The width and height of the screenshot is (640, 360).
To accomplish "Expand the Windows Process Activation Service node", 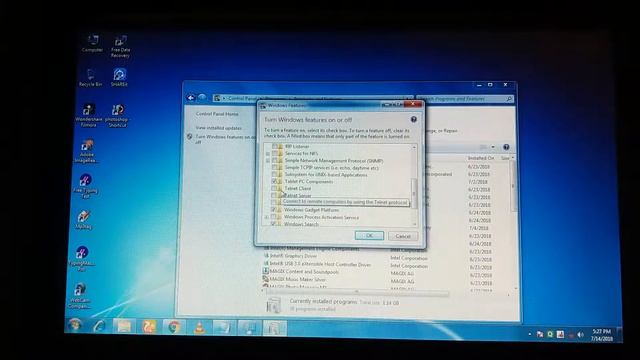I will pos(267,217).
